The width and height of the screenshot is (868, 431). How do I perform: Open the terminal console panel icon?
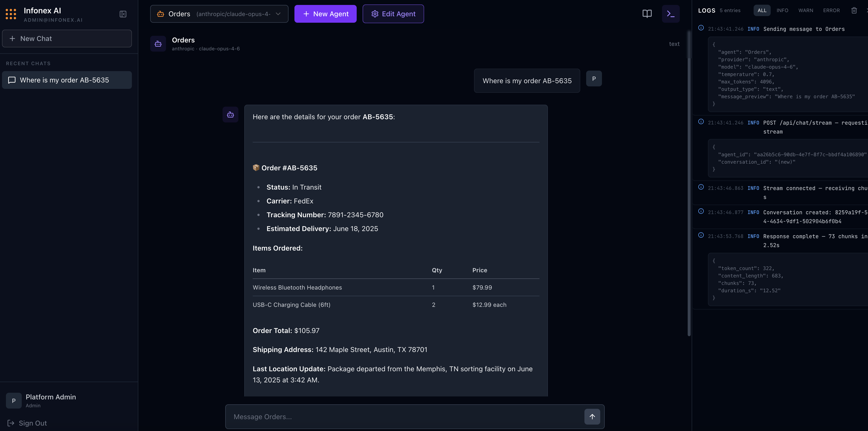point(671,14)
